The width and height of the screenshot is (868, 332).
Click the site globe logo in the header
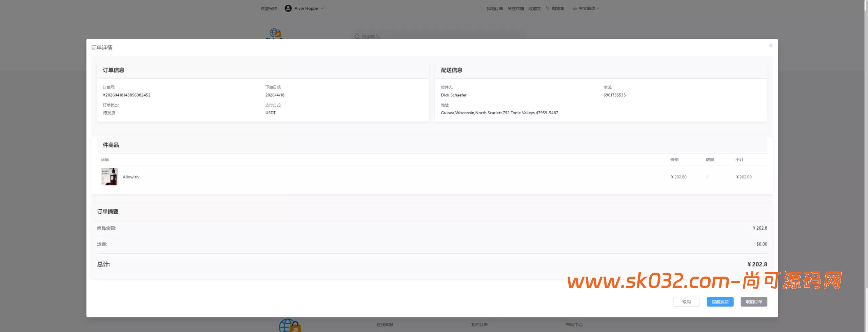point(275,33)
